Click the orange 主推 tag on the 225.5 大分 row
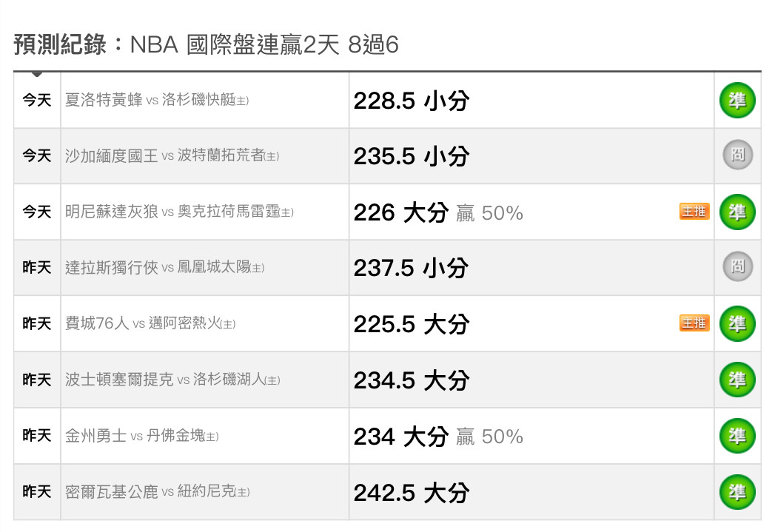The image size is (775, 532). click(x=694, y=323)
